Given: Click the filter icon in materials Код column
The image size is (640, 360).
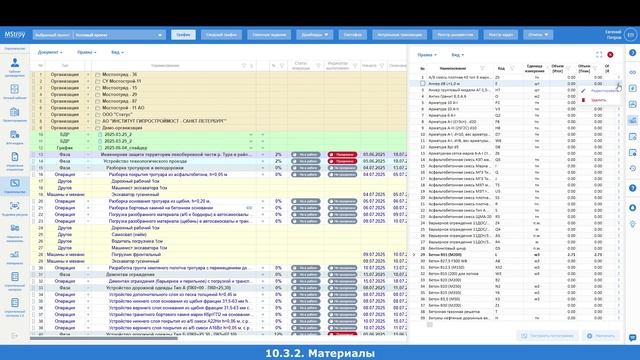Looking at the screenshot, I should click(x=512, y=68).
